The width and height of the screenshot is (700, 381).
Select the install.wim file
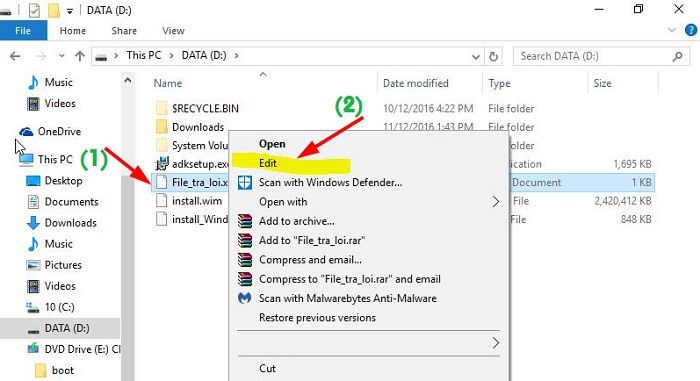click(x=197, y=201)
